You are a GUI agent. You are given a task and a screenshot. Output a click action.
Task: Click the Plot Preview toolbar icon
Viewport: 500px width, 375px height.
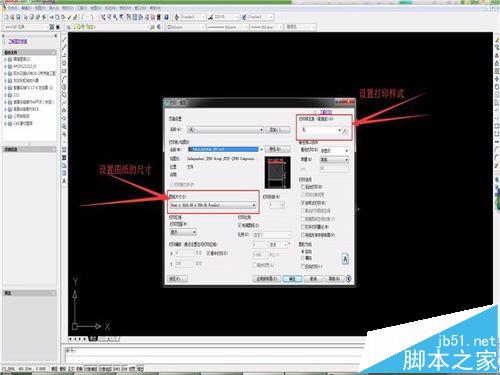point(32,17)
